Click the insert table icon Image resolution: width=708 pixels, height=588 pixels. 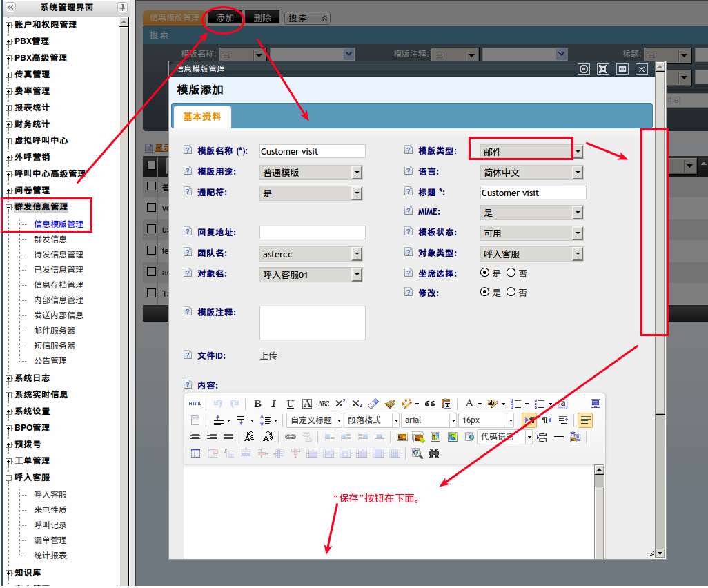195,453
